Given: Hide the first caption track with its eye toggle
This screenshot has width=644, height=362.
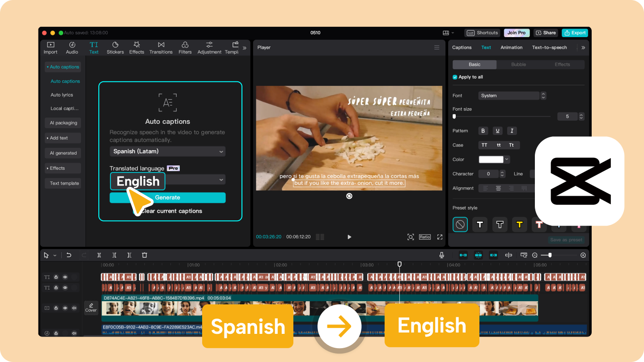Looking at the screenshot, I should 64,277.
